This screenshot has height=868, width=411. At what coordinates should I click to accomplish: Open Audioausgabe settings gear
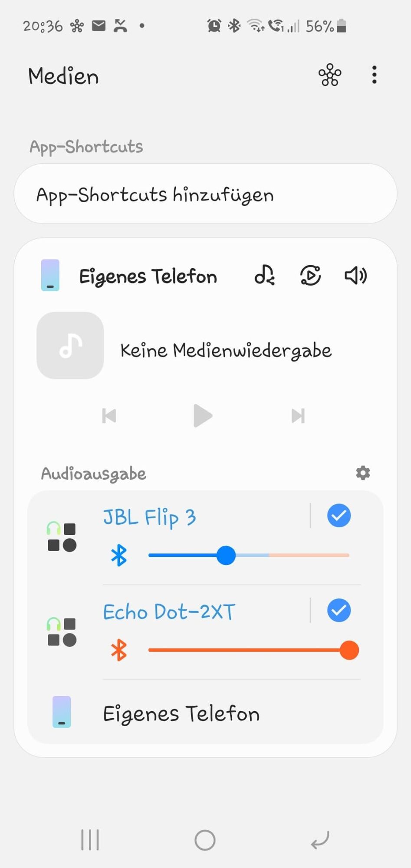coord(363,473)
